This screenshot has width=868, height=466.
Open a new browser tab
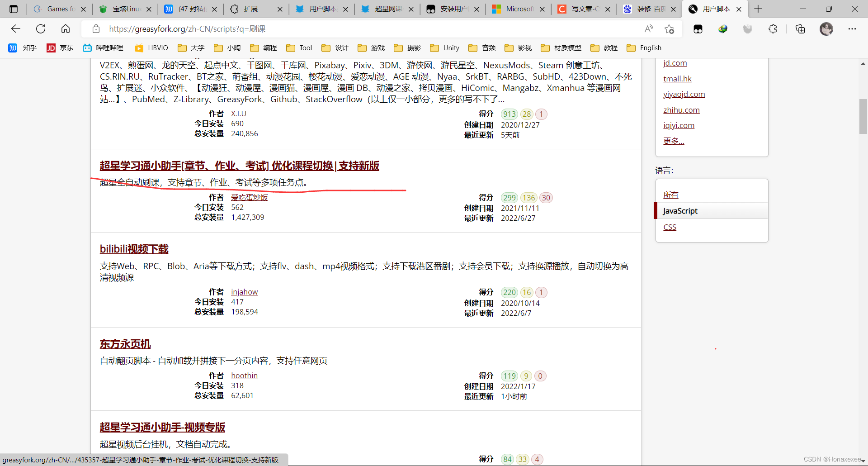[x=758, y=9]
